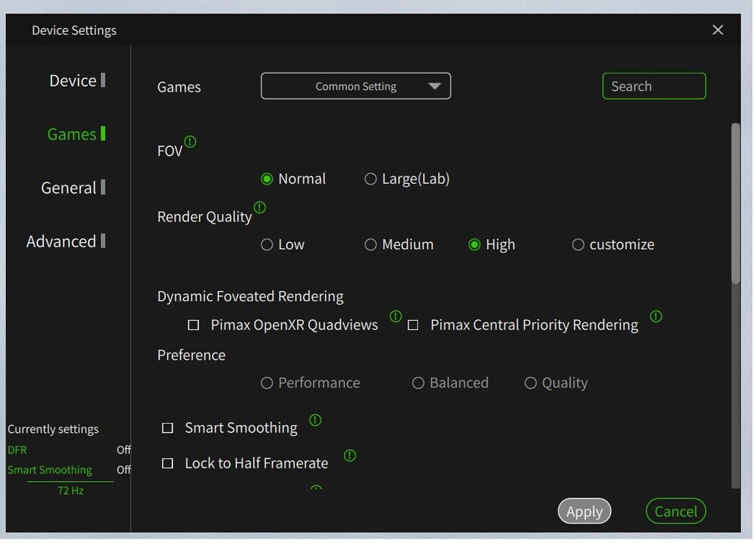Image resolution: width=756 pixels, height=544 pixels.
Task: Close the Device Settings window
Action: click(x=717, y=30)
